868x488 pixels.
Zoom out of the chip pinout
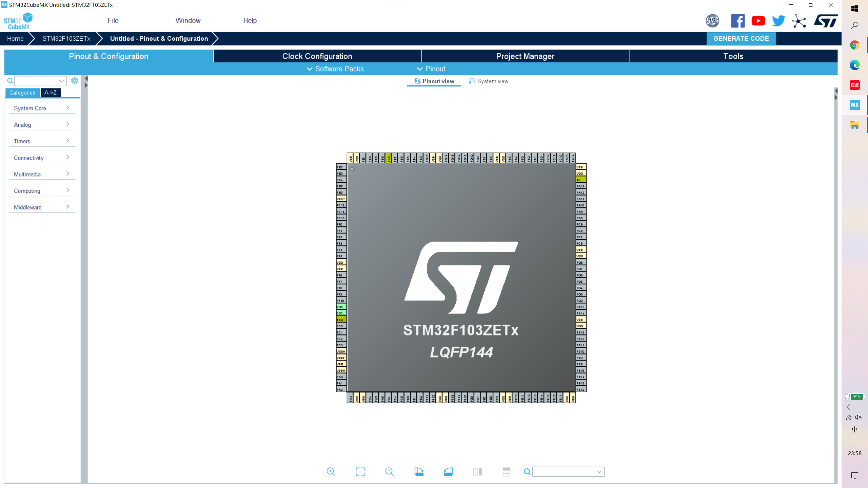click(x=389, y=471)
